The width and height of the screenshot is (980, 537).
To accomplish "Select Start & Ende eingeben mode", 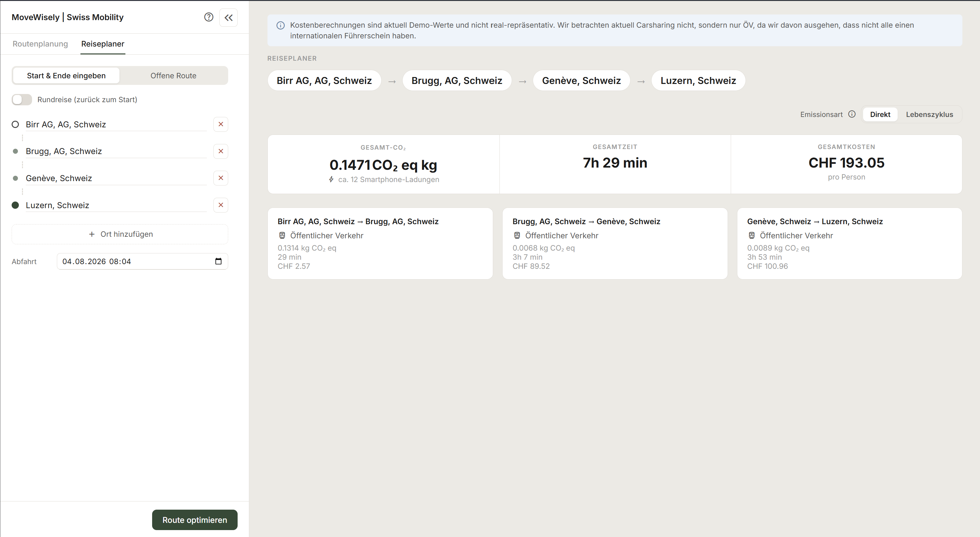I will [66, 75].
